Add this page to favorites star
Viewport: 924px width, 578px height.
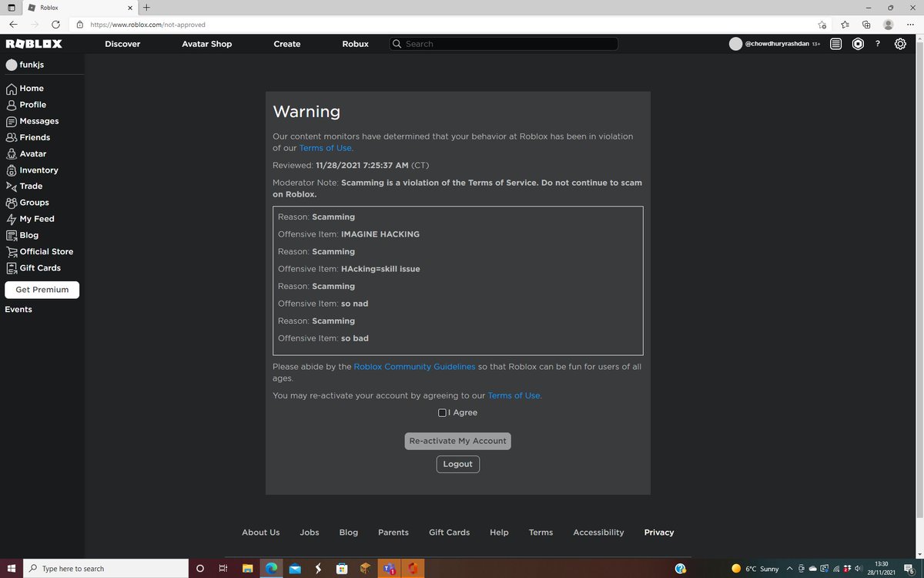pos(822,25)
